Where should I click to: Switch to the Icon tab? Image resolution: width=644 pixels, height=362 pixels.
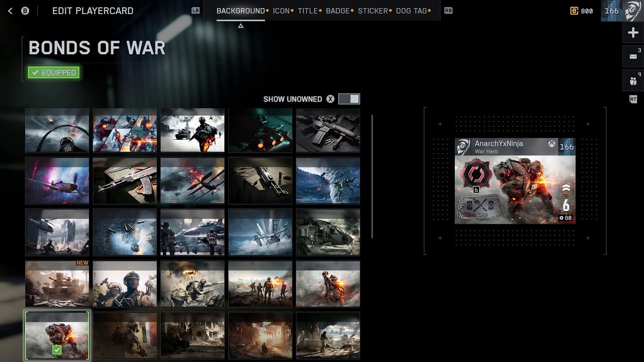(x=281, y=11)
